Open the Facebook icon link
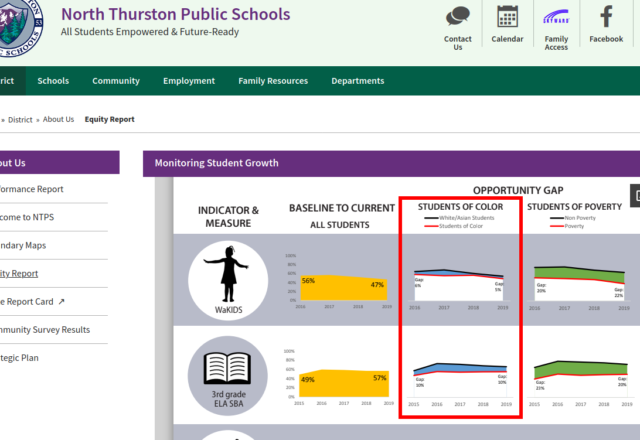640x440 pixels. (606, 17)
